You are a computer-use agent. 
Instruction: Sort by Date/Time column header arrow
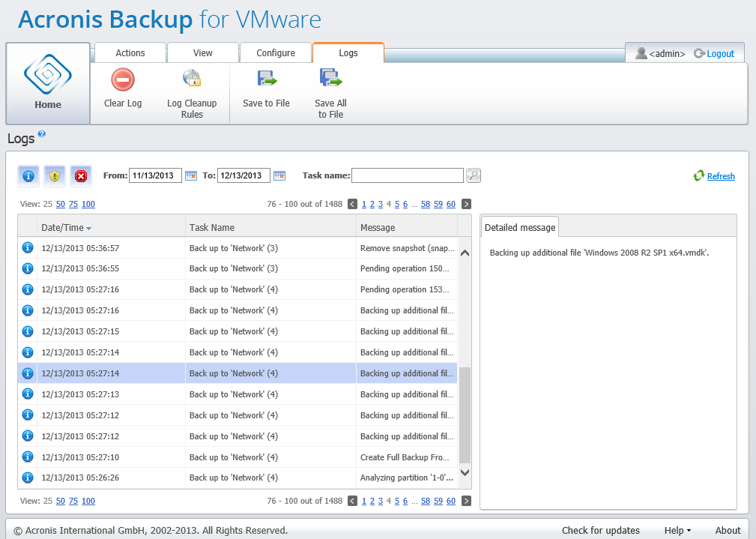click(x=88, y=228)
